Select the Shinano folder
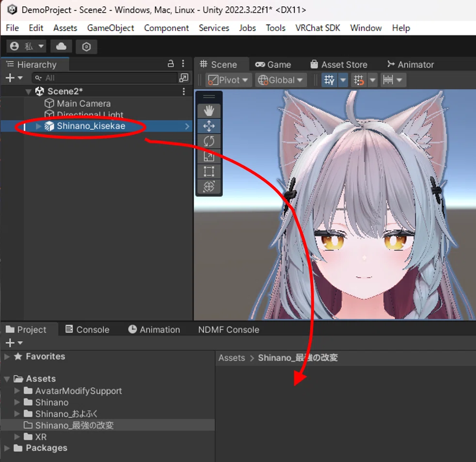 51,402
